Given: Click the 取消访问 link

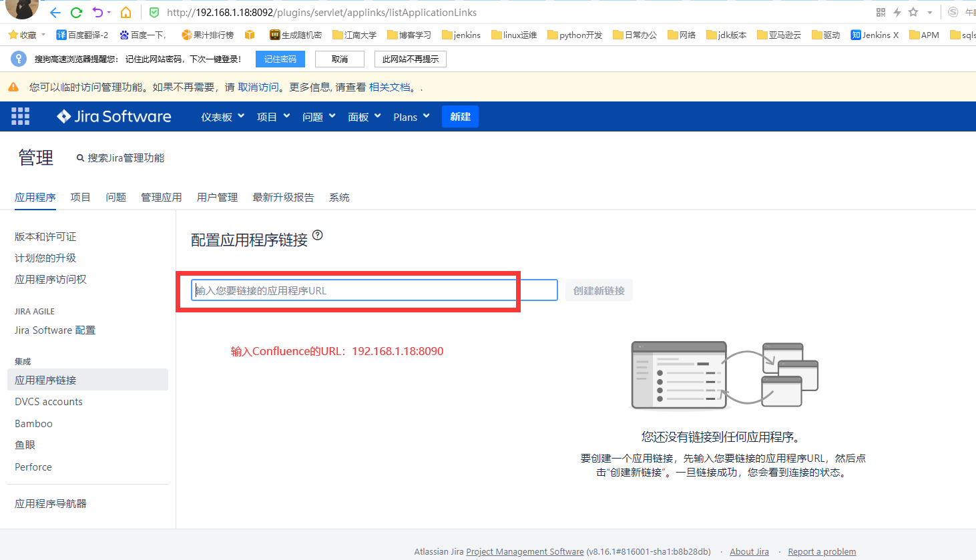Looking at the screenshot, I should [258, 87].
